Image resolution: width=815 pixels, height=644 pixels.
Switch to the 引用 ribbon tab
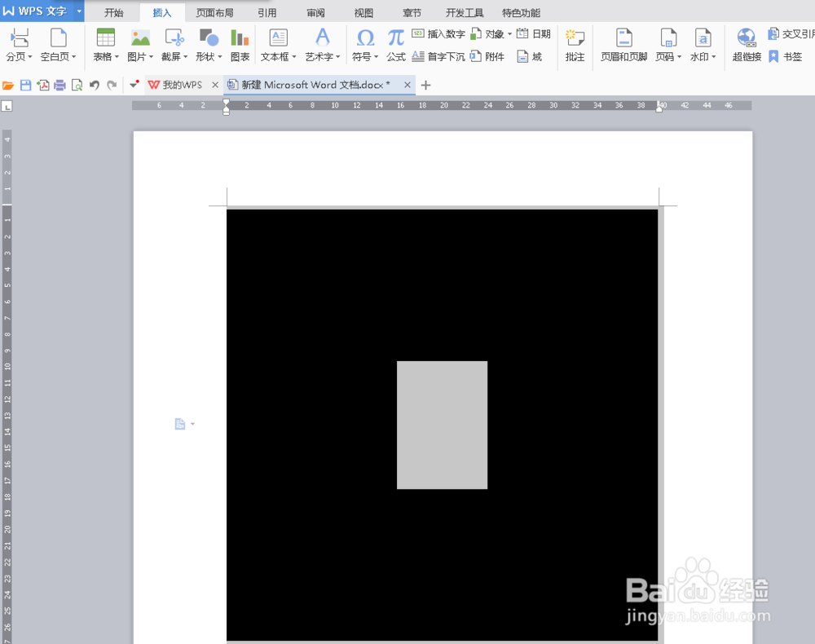pos(267,12)
